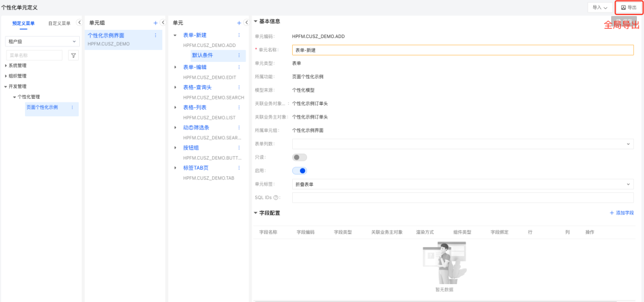Click the SQL IDs help icon
This screenshot has height=302, width=644.
click(x=276, y=197)
